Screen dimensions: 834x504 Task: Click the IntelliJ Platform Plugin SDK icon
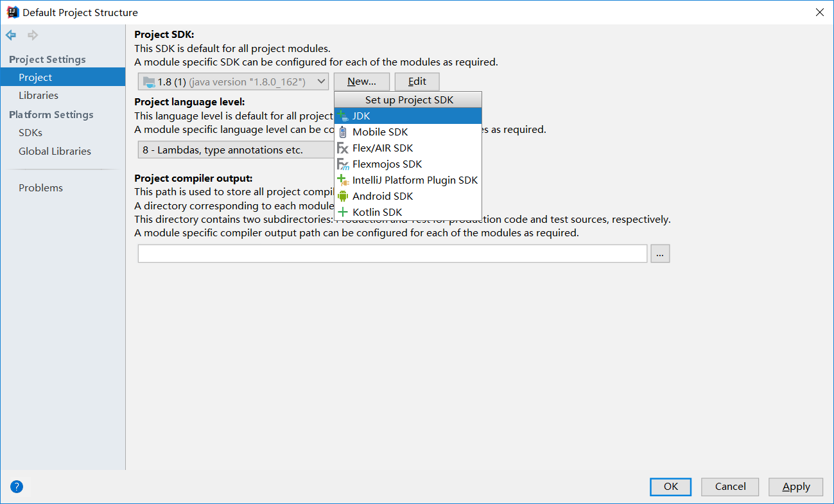[343, 180]
